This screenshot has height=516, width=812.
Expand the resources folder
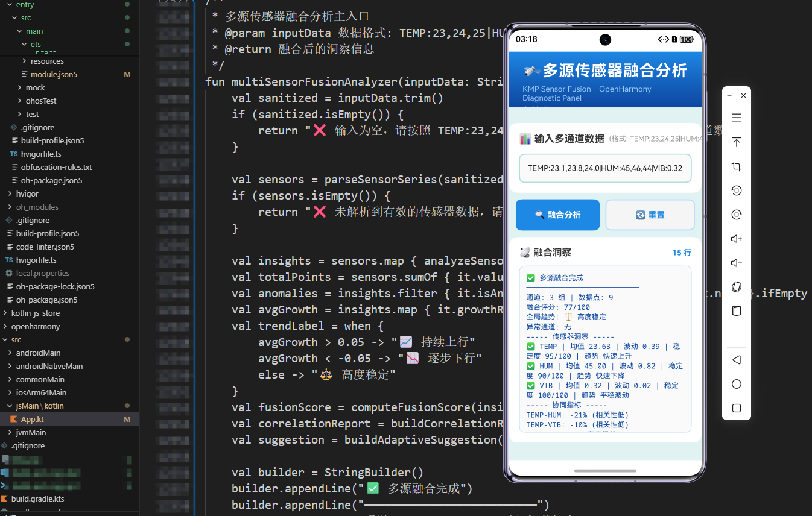(25, 61)
